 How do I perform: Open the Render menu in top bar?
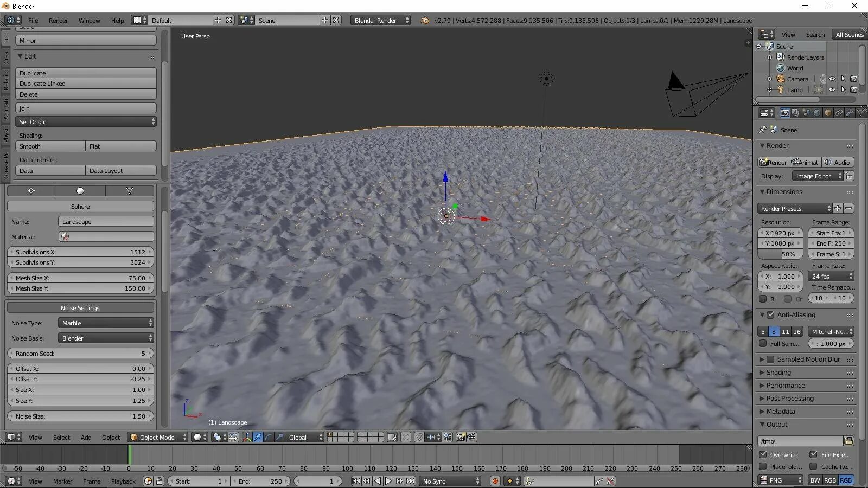pos(58,20)
